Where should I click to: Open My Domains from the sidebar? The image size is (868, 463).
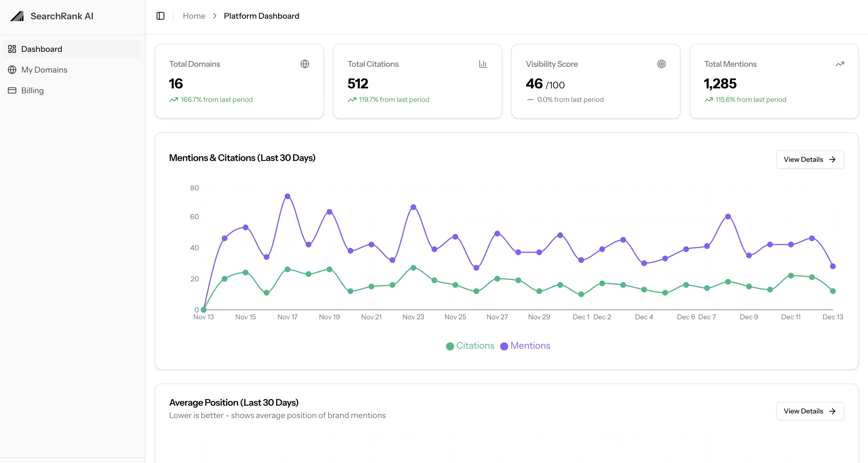pyautogui.click(x=44, y=70)
